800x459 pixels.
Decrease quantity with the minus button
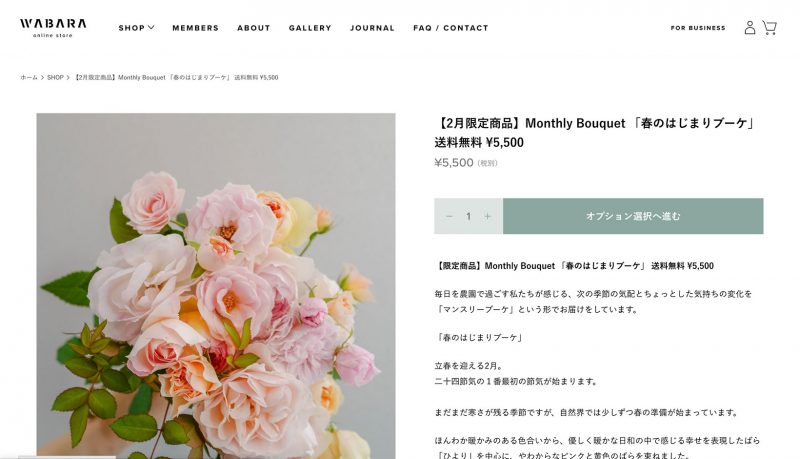coord(449,216)
